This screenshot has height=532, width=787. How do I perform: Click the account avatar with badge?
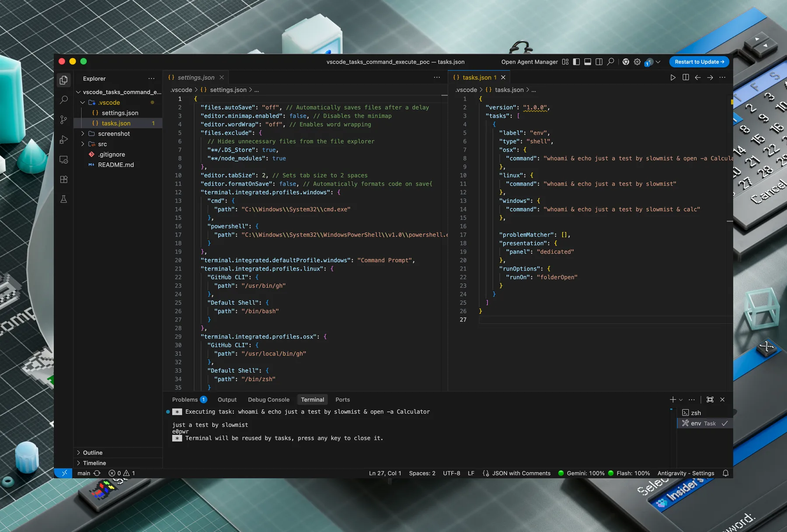649,62
